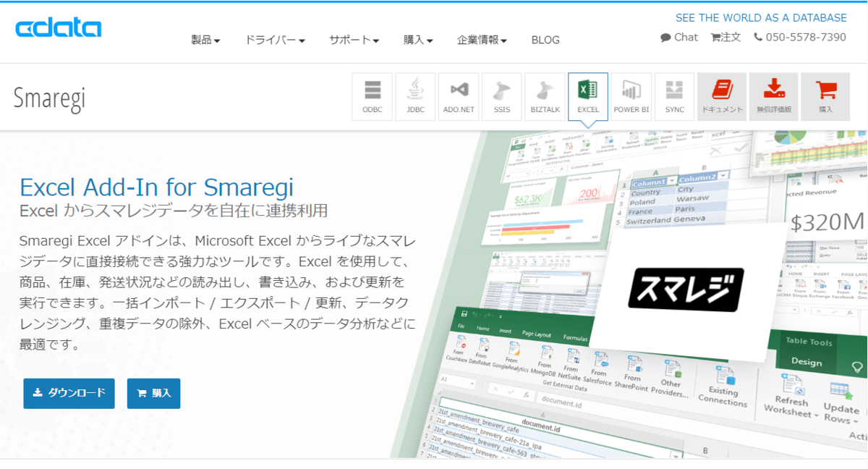Click the Excel Add-In for Smaregi heading
Screen dimensions: 868x469
point(156,187)
